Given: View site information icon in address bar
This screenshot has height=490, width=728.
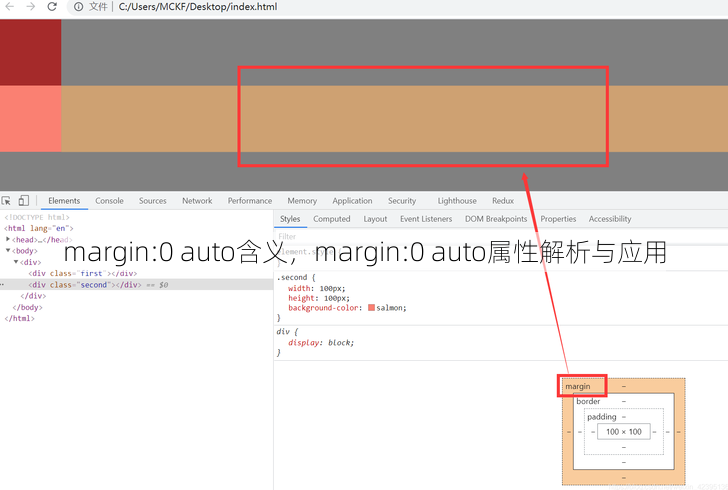Looking at the screenshot, I should point(78,7).
